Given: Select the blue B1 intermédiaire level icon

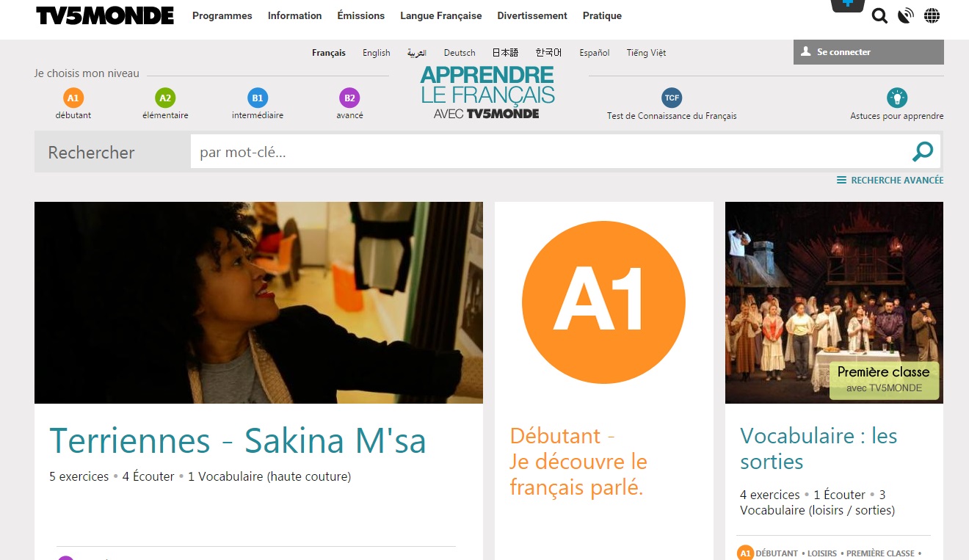Looking at the screenshot, I should tap(258, 98).
